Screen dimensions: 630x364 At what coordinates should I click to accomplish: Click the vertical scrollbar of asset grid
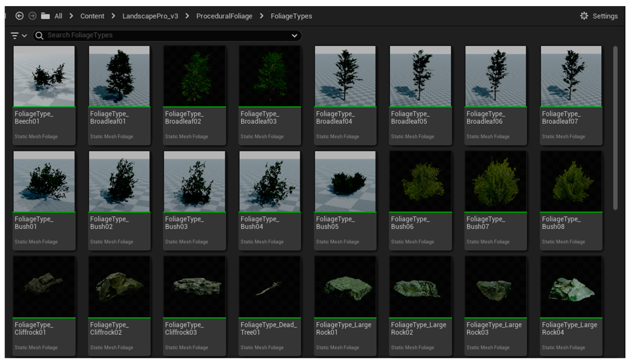(x=615, y=127)
